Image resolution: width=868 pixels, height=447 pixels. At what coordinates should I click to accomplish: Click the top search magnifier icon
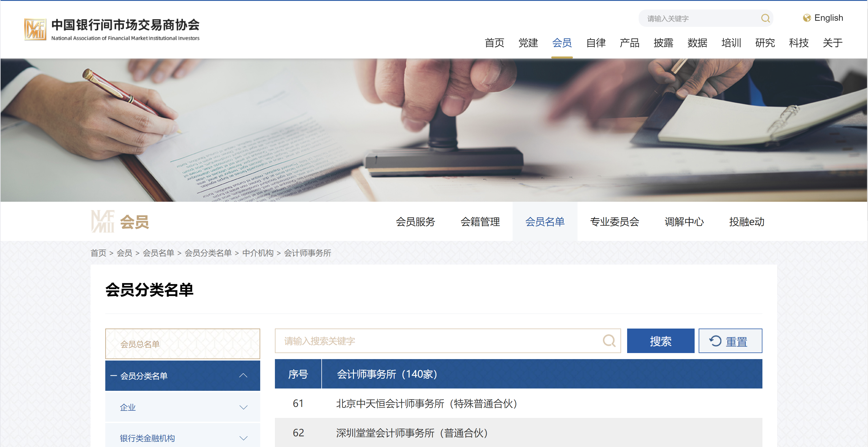[x=765, y=18]
